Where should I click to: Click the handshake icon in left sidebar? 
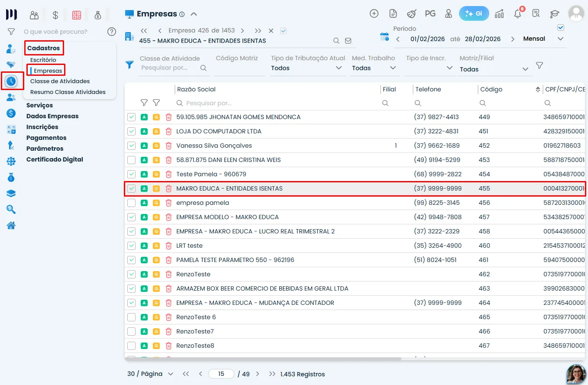click(x=11, y=65)
